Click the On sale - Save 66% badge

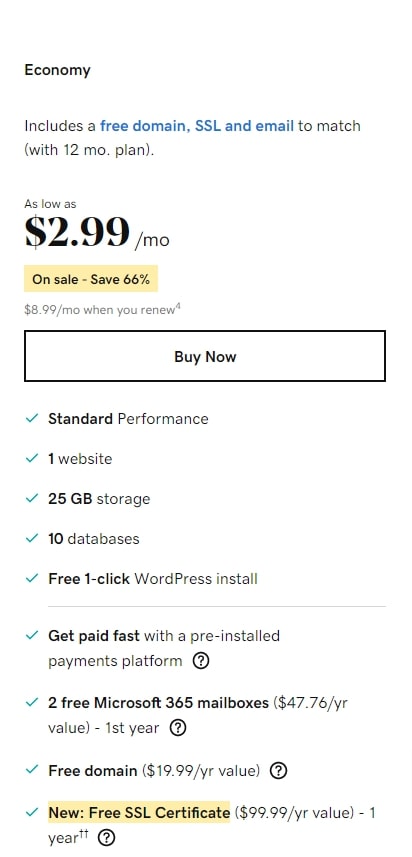click(91, 279)
